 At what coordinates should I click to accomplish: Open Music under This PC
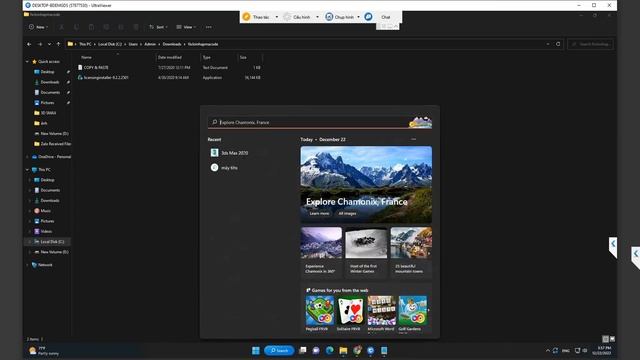point(45,211)
